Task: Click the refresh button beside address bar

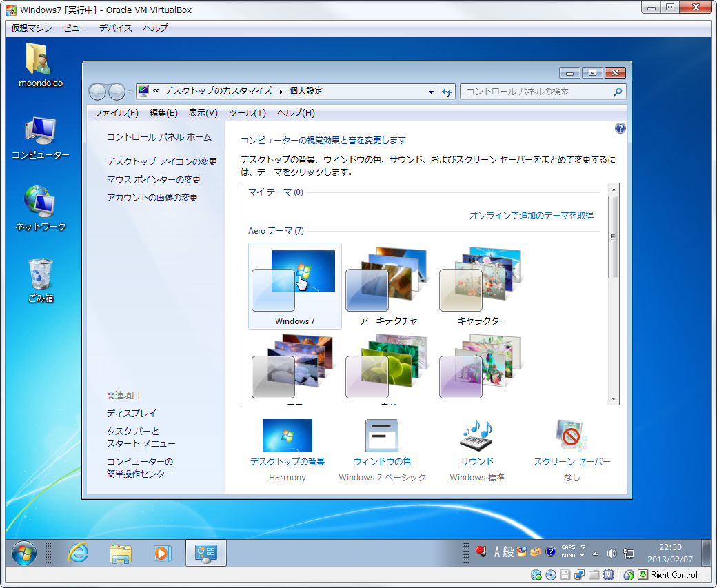Action: tap(447, 92)
